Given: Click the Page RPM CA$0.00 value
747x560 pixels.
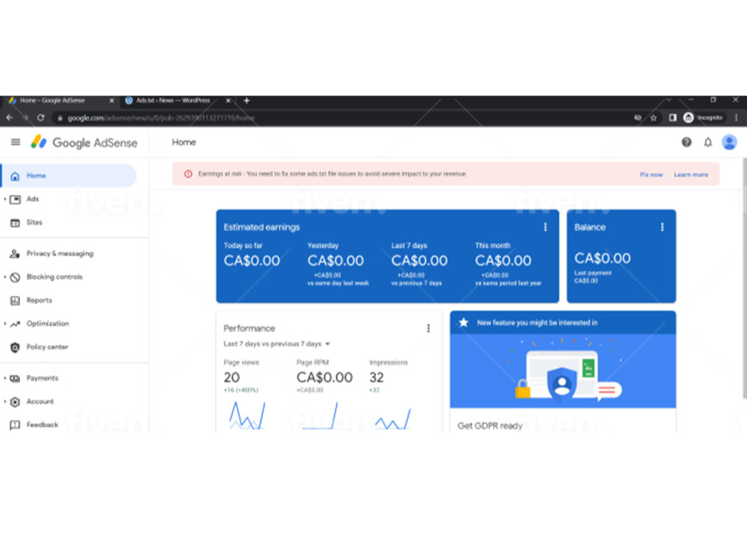Looking at the screenshot, I should pos(324,378).
